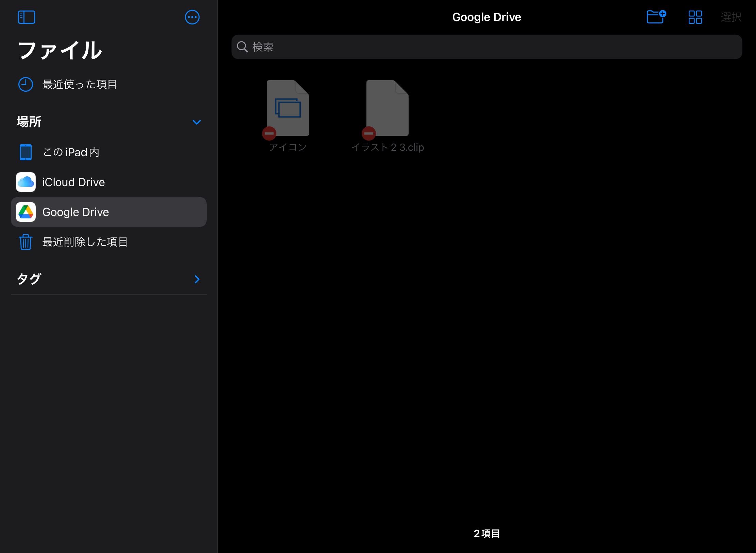Image resolution: width=756 pixels, height=553 pixels.
Task: Click the red badge on アイコン file
Action: coord(269,133)
